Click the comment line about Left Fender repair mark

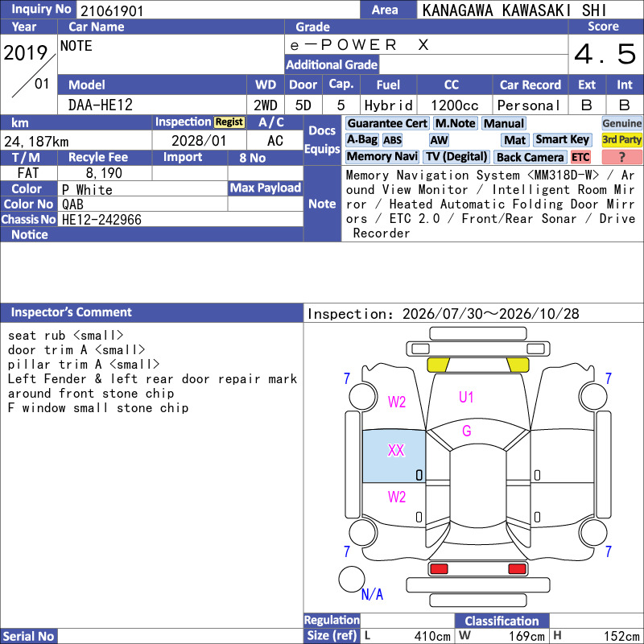coord(152,378)
